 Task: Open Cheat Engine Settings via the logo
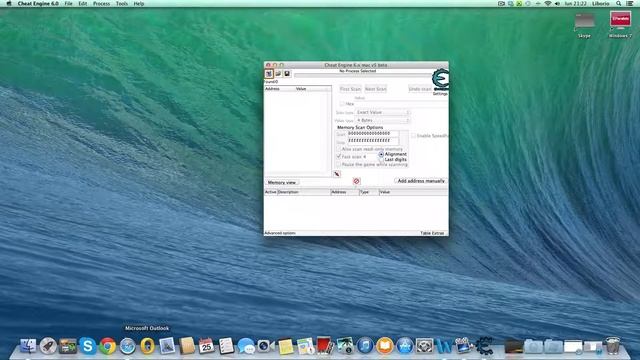coord(440,80)
